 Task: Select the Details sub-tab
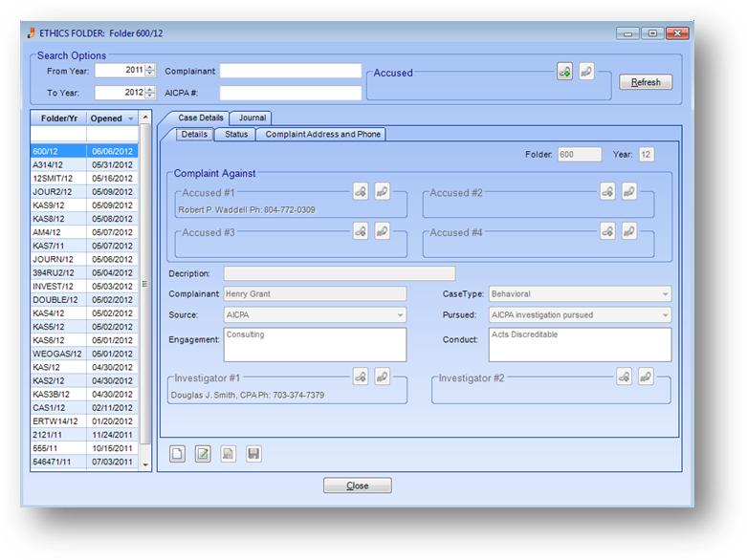click(194, 135)
